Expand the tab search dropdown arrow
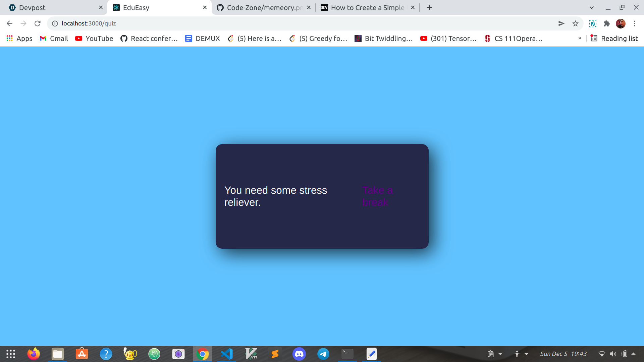Screen dimensions: 644x362 (592, 7)
